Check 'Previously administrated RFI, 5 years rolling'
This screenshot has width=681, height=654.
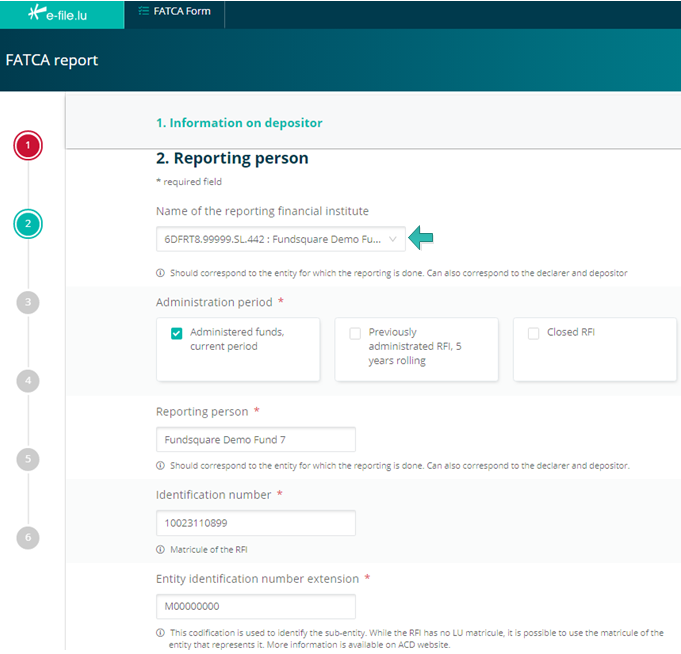pos(355,333)
